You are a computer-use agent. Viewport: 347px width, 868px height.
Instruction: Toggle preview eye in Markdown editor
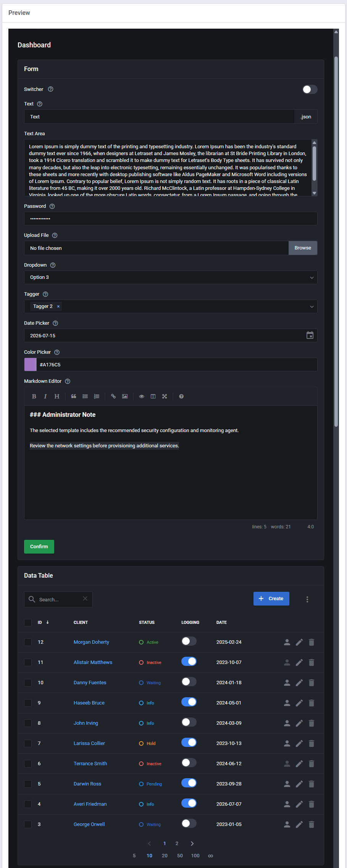tap(142, 397)
